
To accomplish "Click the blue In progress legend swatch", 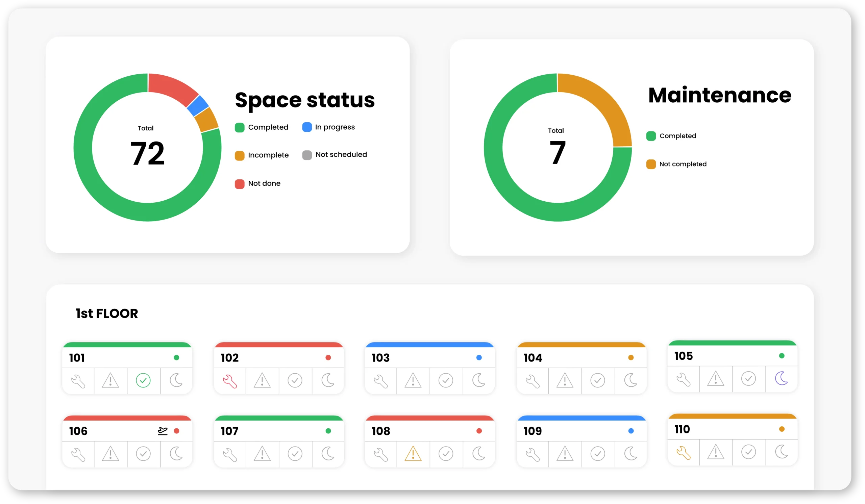I will 307,127.
